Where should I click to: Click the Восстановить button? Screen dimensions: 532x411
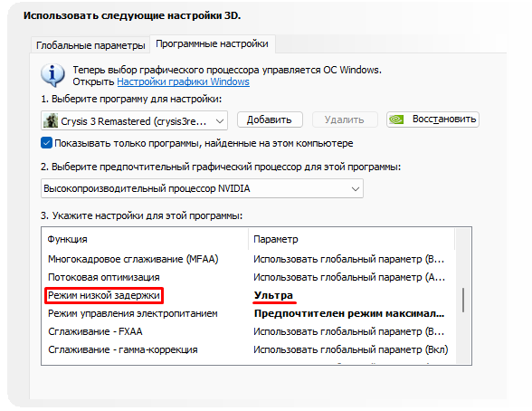point(432,119)
